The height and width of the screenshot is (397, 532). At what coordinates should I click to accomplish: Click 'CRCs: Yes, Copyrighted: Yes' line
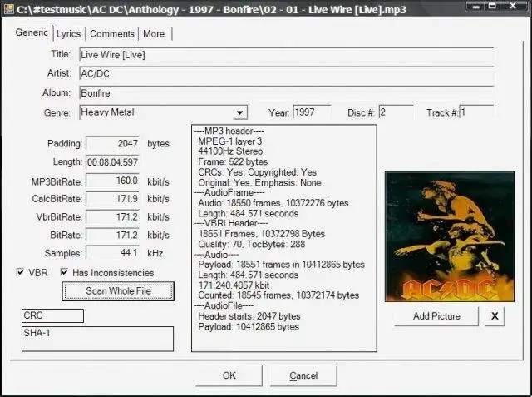point(257,172)
